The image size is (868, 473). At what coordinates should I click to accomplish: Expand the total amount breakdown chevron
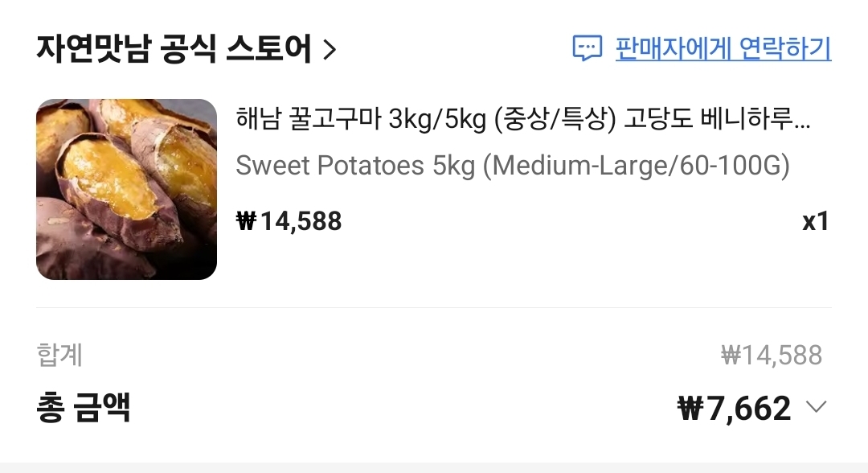[816, 407]
